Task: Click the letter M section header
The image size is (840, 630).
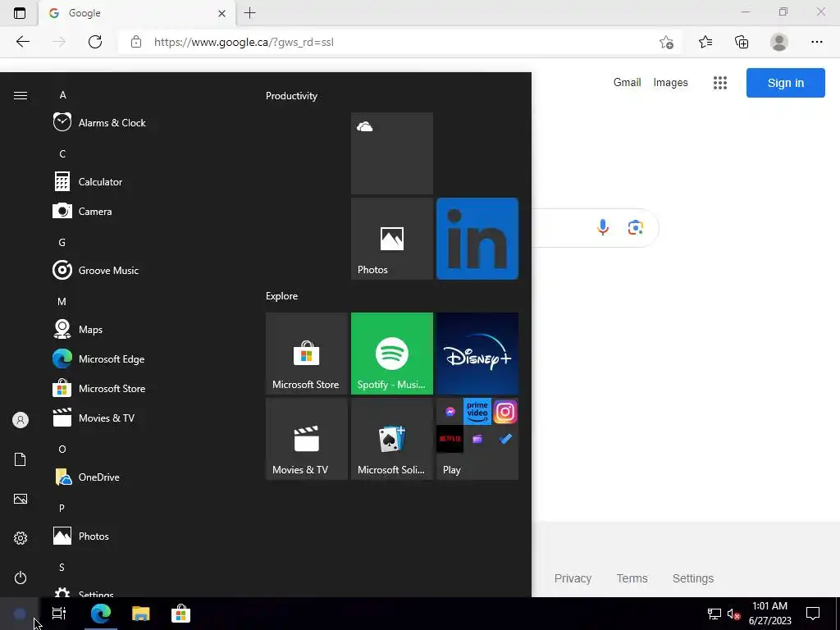Action: click(x=62, y=302)
